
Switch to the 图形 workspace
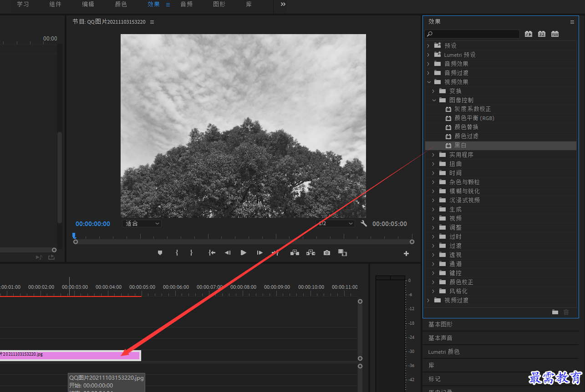(219, 5)
